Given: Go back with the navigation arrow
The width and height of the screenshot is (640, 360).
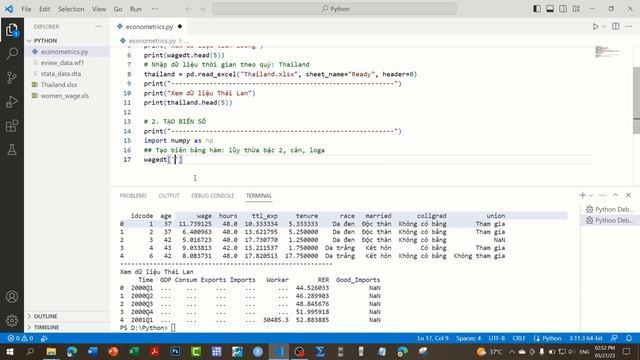Looking at the screenshot, I should pos(189,9).
